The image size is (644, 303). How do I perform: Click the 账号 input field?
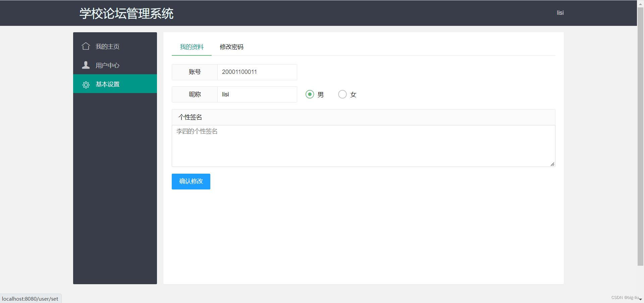pos(257,72)
